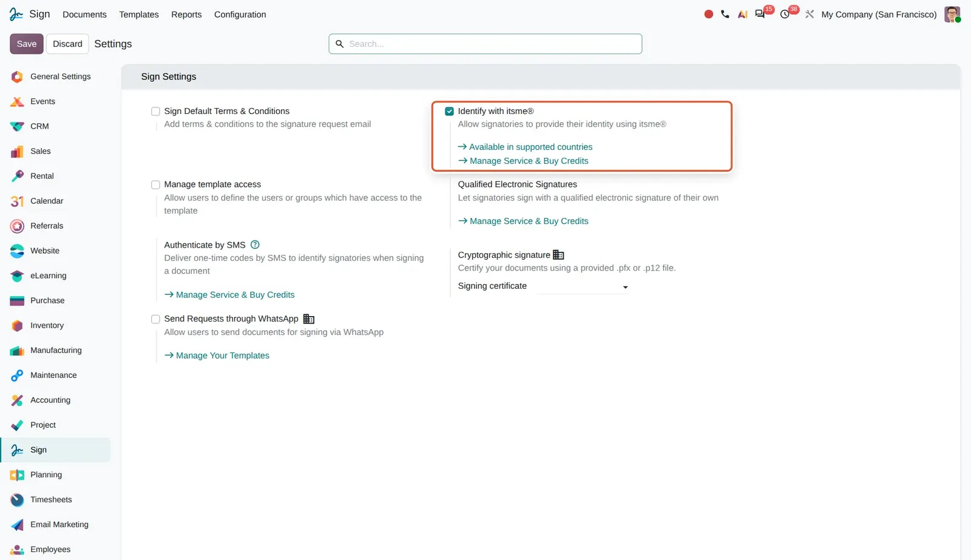Click the Referrals sidebar icon
The image size is (971, 560).
coord(17,226)
